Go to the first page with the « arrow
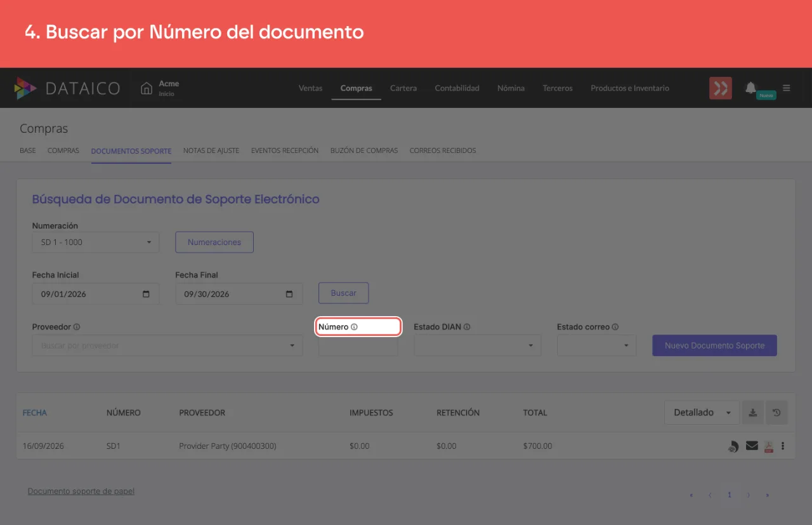 pos(691,495)
